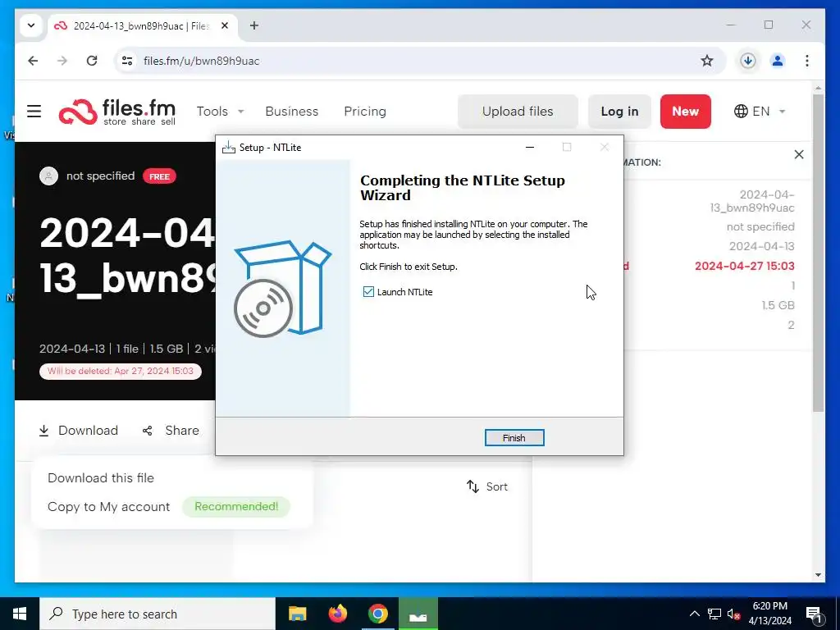The height and width of the screenshot is (630, 840).
Task: Open the Sort options
Action: click(487, 486)
